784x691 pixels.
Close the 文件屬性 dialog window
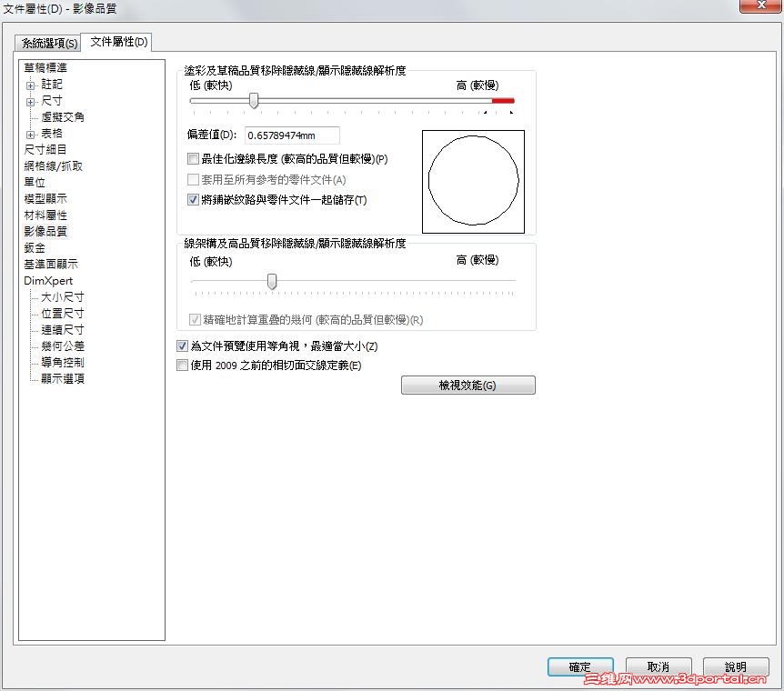760,5
